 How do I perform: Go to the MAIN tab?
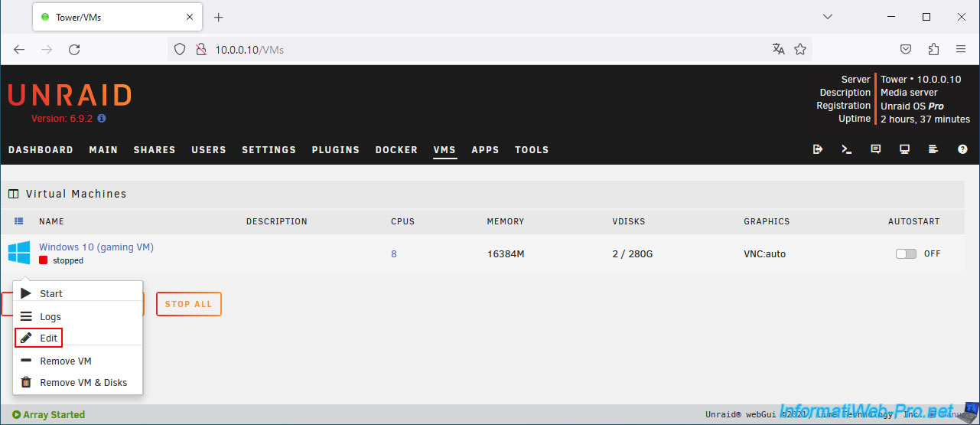coord(103,149)
